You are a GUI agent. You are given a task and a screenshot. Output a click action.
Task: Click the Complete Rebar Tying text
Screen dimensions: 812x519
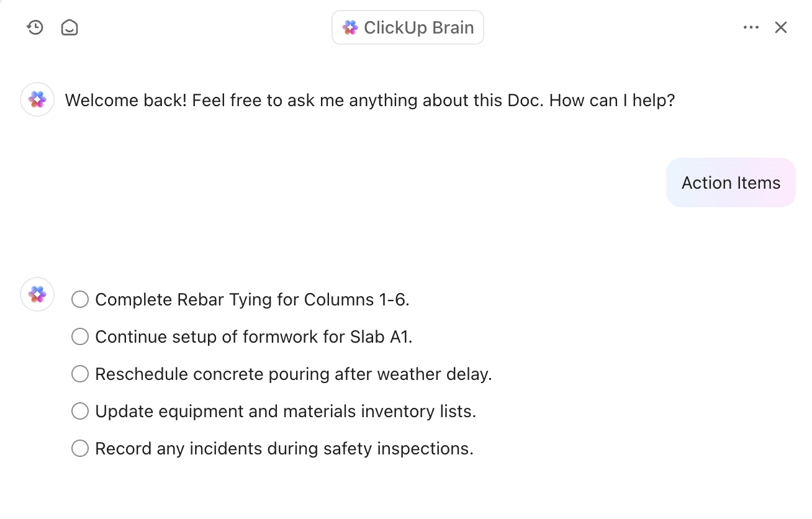(x=252, y=300)
